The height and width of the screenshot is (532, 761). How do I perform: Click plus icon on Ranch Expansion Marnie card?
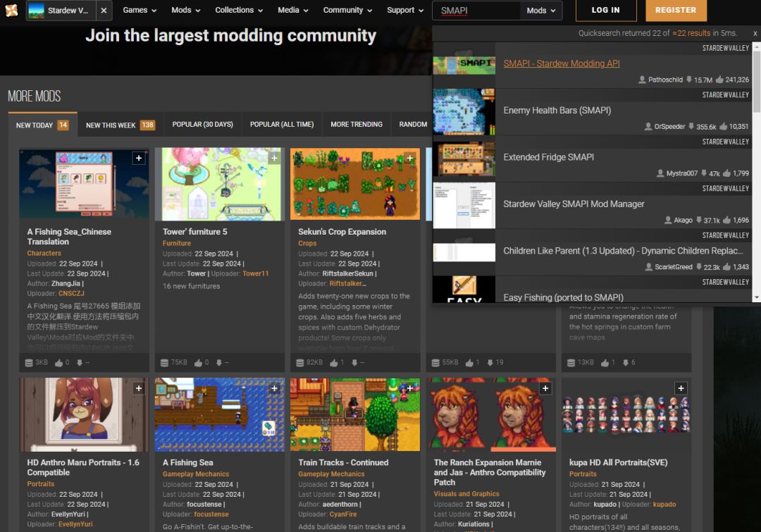click(x=545, y=388)
